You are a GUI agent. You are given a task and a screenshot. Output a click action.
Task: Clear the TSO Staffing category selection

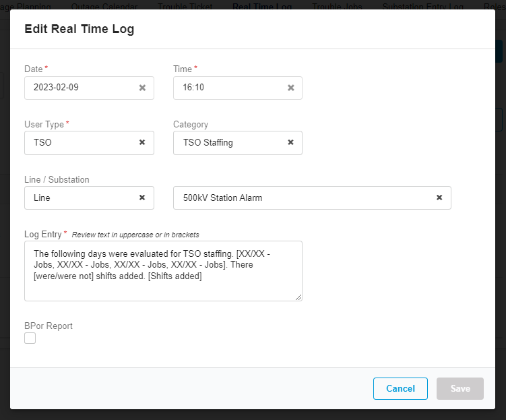click(290, 142)
